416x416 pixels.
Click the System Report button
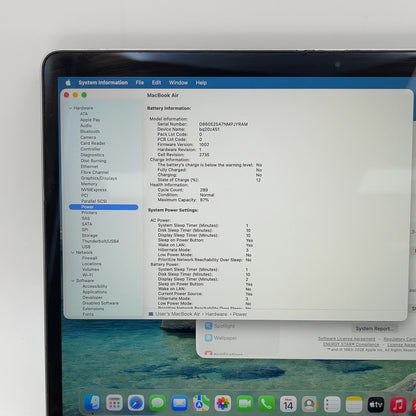[x=374, y=329]
